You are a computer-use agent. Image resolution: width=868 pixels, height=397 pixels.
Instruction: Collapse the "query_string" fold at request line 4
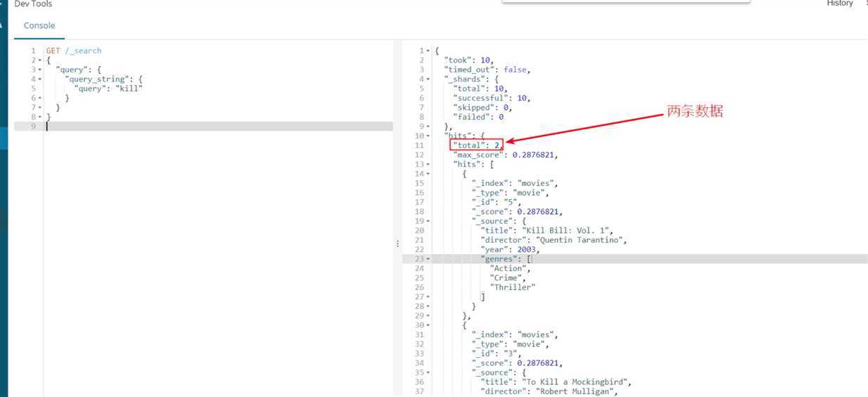pos(40,80)
